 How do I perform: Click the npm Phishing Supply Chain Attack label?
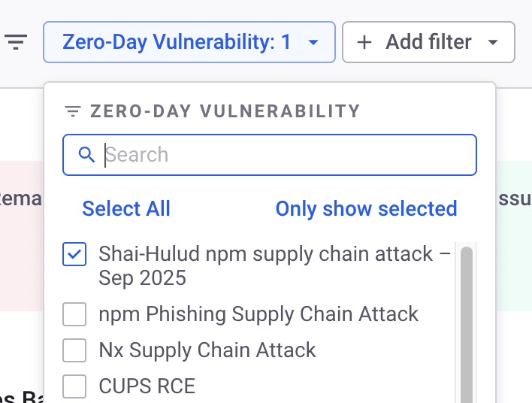(258, 314)
